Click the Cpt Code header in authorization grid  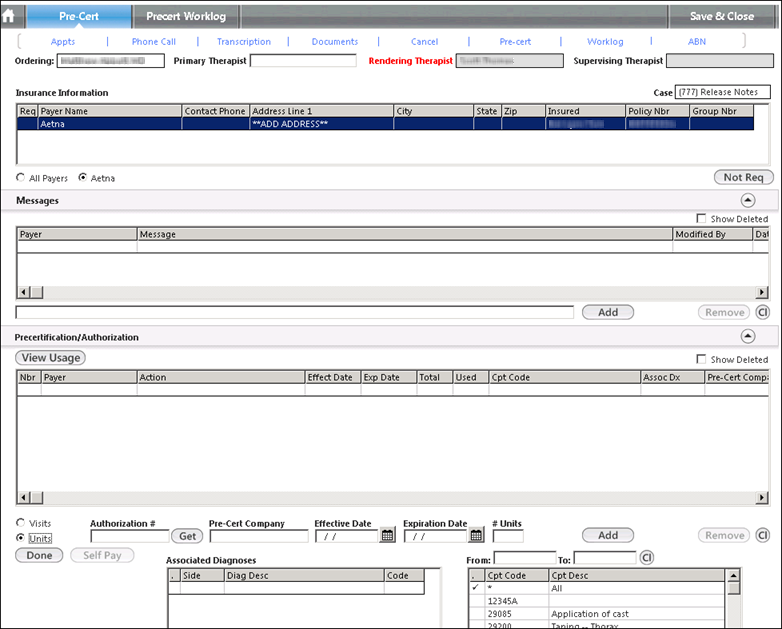click(x=565, y=378)
